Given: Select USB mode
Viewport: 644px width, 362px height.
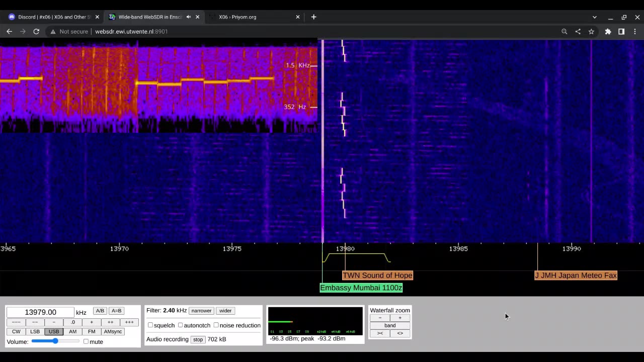Looking at the screenshot, I should pos(54,331).
